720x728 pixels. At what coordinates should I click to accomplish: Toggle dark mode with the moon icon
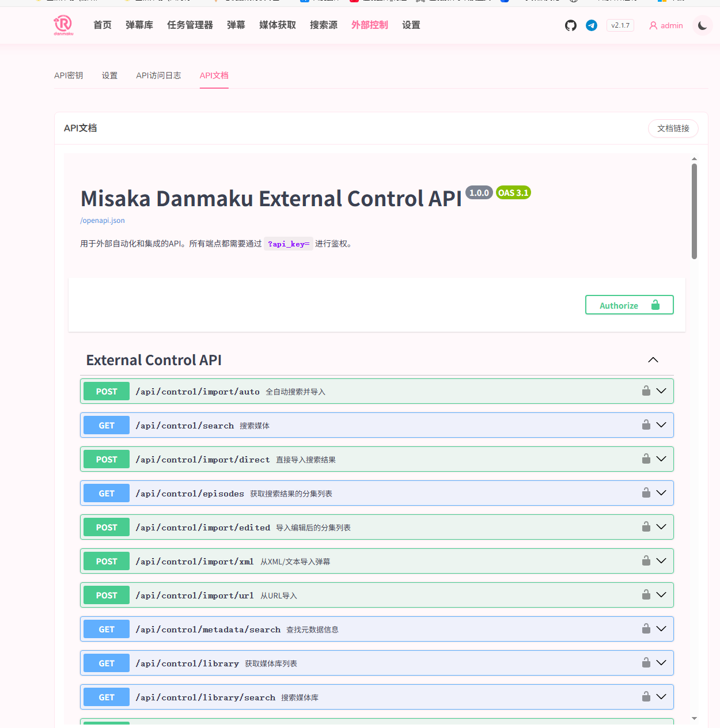pos(702,25)
